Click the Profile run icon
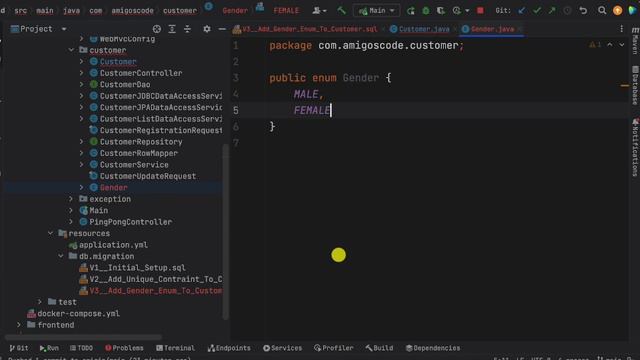Screen dimensions: 640x360 tap(456, 11)
